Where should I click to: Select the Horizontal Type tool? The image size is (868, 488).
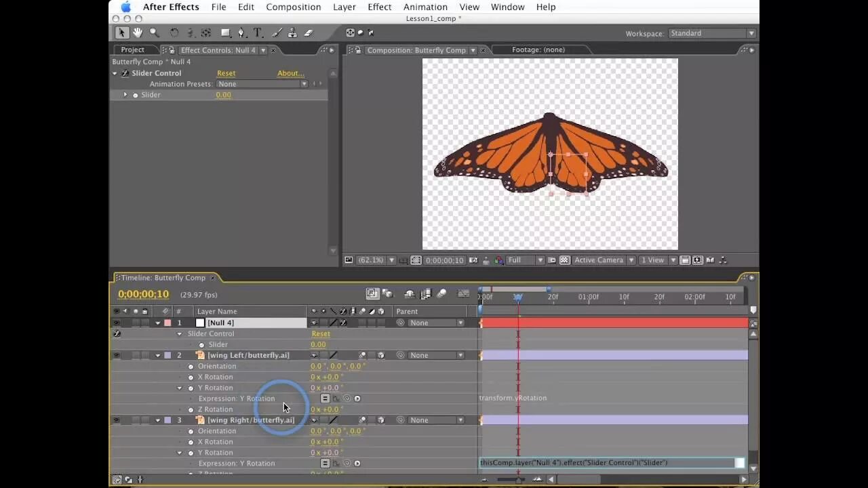pyautogui.click(x=258, y=33)
